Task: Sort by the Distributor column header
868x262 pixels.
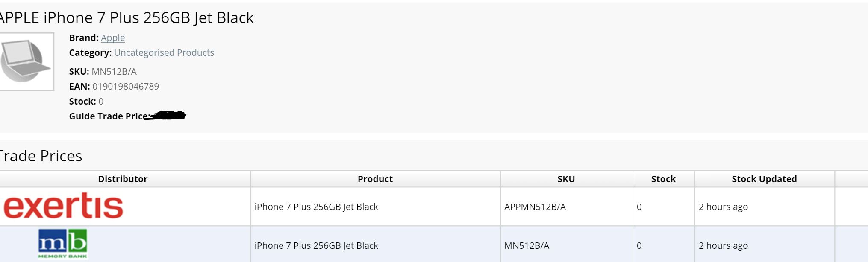Action: (x=123, y=179)
